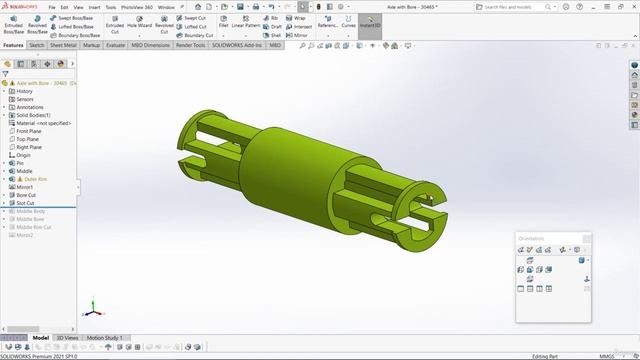640x360 pixels.
Task: Pick the Lofted Boss/Base command
Action: (x=71, y=27)
